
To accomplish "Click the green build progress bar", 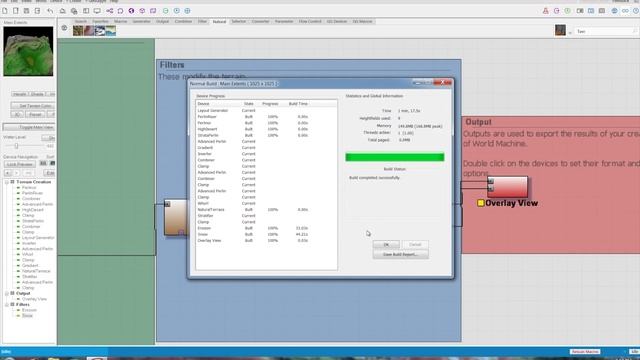I will [x=395, y=157].
